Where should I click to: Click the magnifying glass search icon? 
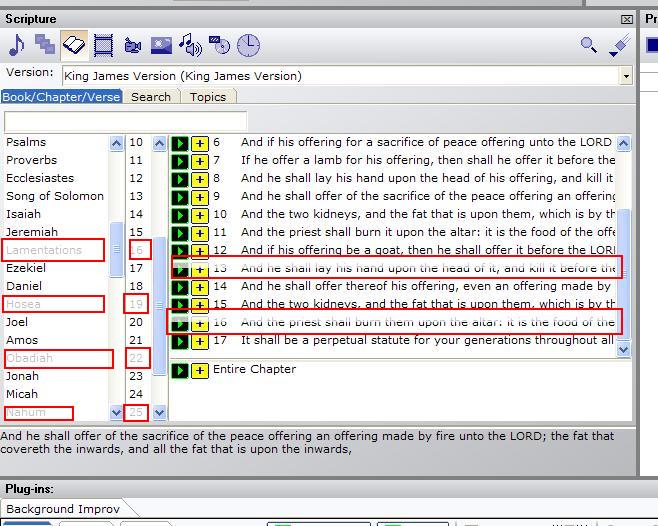point(589,45)
